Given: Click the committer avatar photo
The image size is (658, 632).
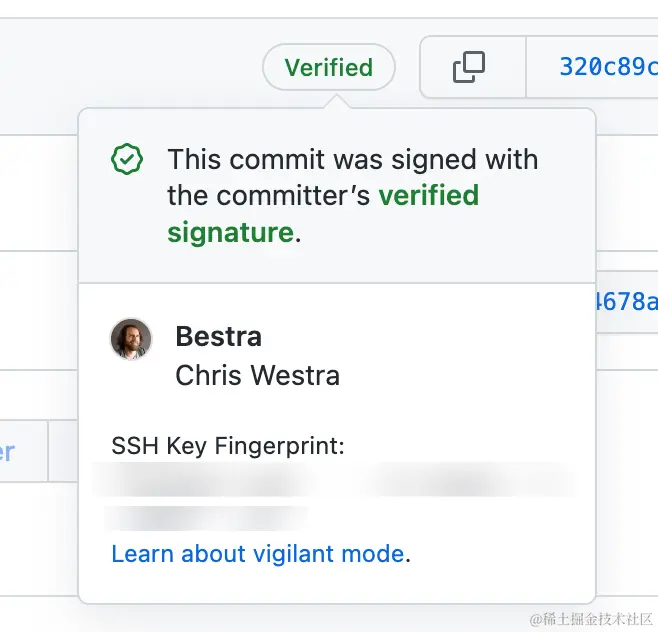Looking at the screenshot, I should click(131, 339).
